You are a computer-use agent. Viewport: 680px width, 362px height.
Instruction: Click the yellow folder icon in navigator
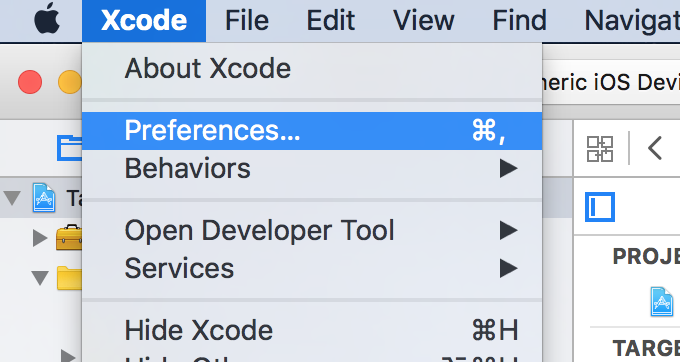pyautogui.click(x=69, y=277)
